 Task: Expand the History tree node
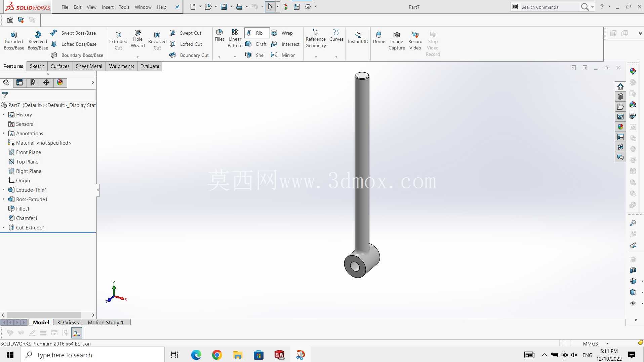point(3,114)
